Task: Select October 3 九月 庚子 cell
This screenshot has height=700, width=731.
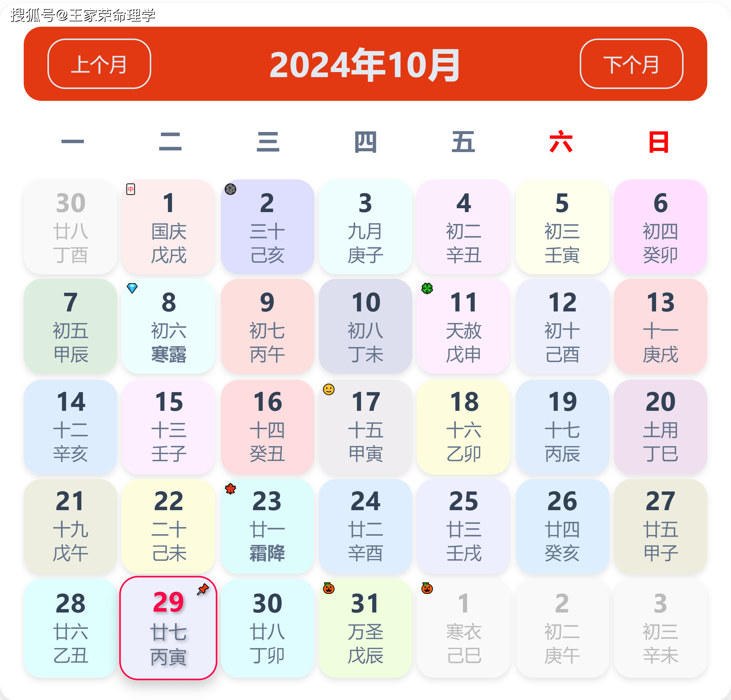Action: pyautogui.click(x=365, y=227)
